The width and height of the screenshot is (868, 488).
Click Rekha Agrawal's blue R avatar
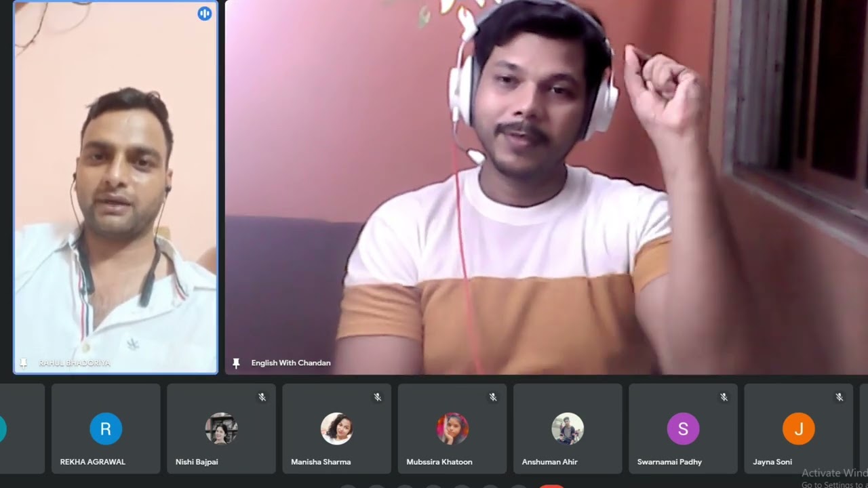pos(106,428)
